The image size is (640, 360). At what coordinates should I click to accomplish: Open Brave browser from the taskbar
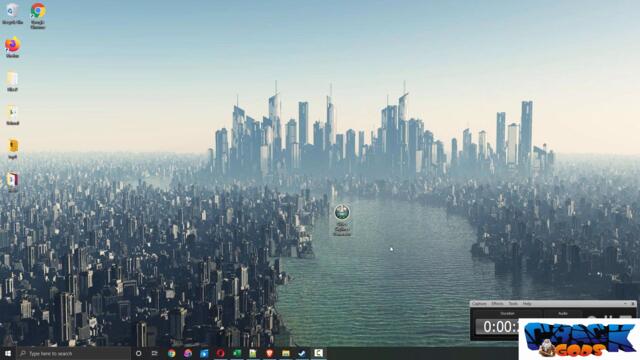(x=269, y=353)
